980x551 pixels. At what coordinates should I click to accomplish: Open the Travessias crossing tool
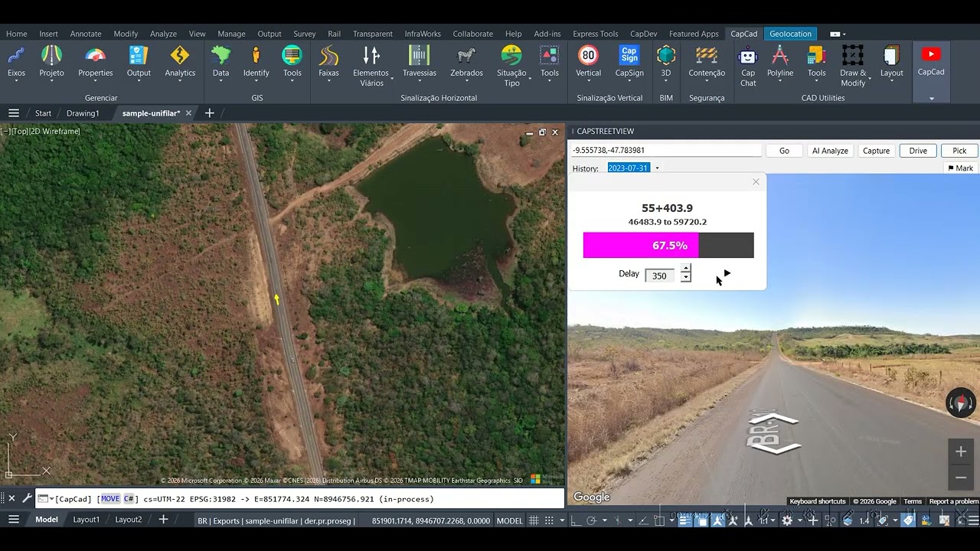[x=419, y=62]
